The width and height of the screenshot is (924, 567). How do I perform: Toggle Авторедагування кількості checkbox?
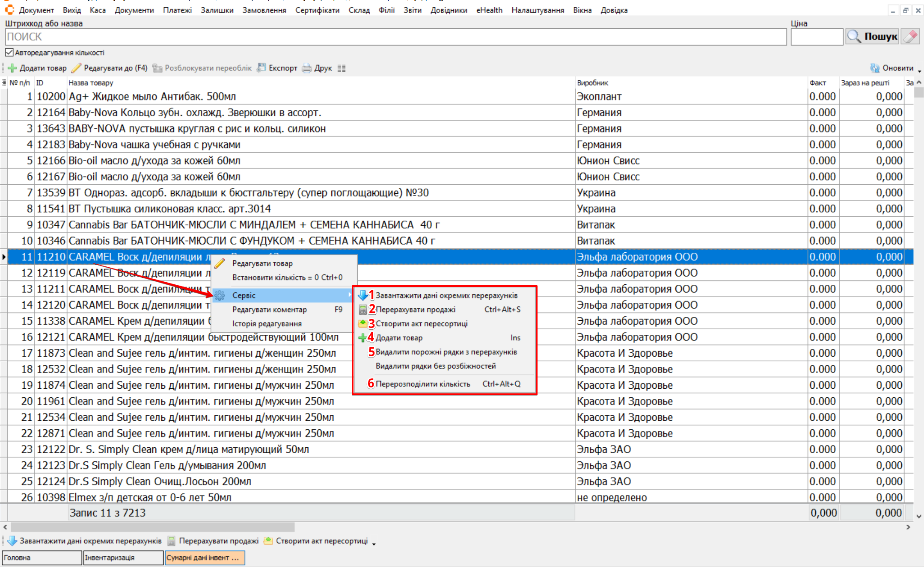click(9, 53)
